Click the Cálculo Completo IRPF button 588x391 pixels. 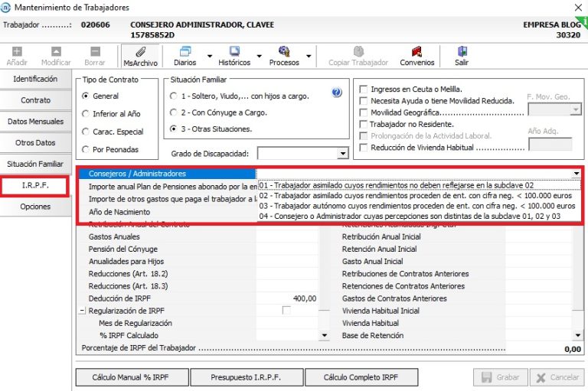361,377
